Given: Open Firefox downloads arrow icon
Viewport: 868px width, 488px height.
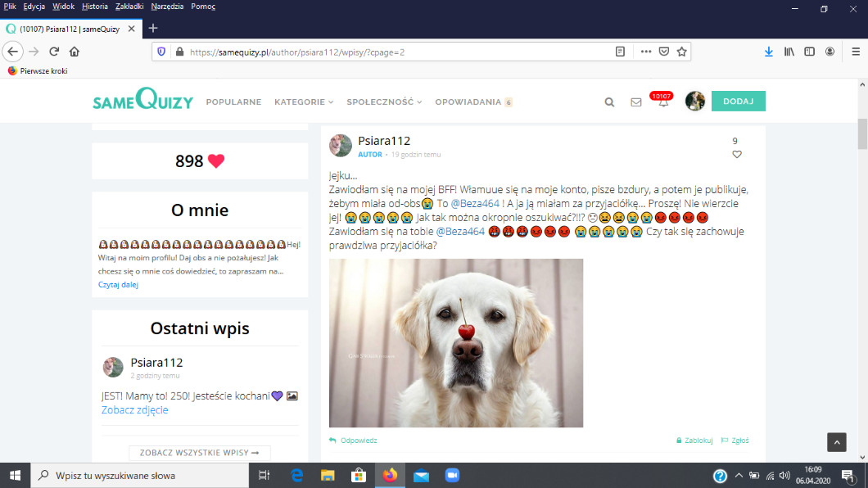Looking at the screenshot, I should click(768, 51).
